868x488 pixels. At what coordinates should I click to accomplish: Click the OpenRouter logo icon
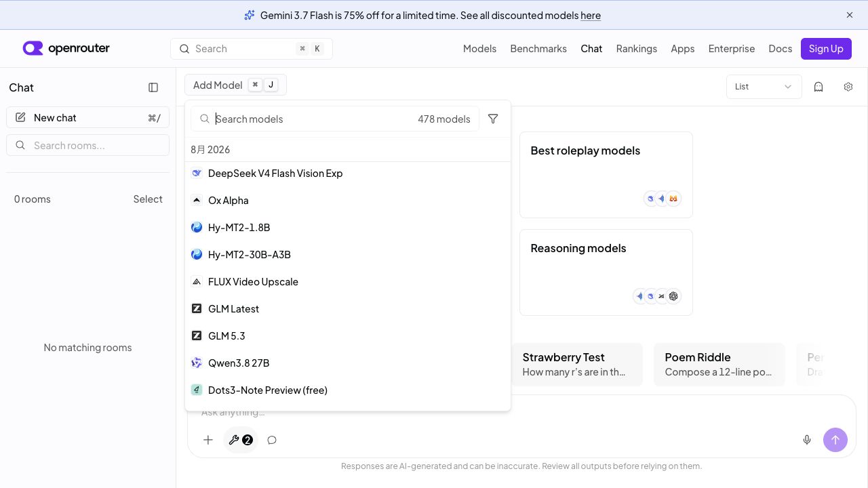tap(33, 48)
